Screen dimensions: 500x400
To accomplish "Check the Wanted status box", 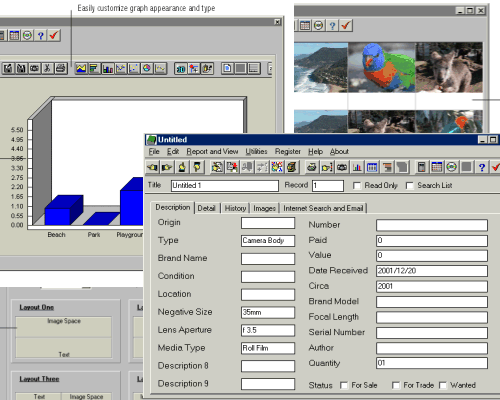I will click(x=443, y=385).
